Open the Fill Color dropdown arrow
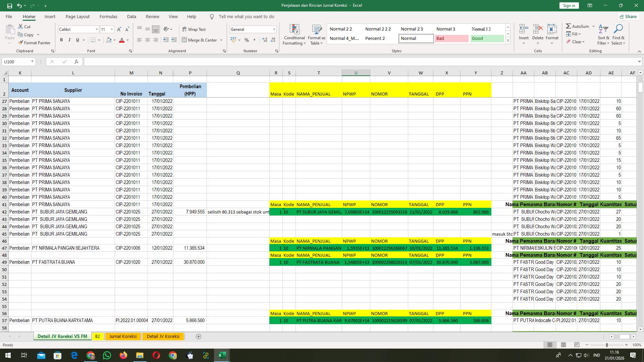Image resolution: width=644 pixels, height=362 pixels. [114, 40]
